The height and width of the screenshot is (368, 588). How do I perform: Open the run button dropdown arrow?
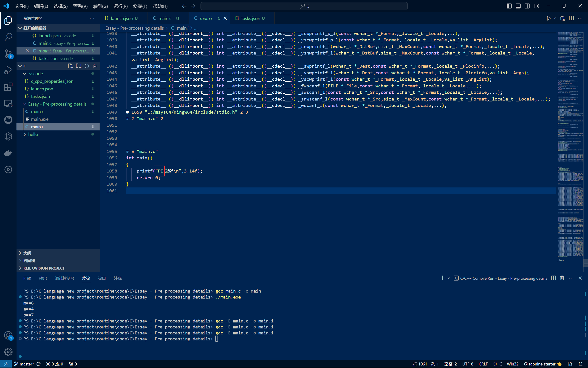tap(554, 18)
